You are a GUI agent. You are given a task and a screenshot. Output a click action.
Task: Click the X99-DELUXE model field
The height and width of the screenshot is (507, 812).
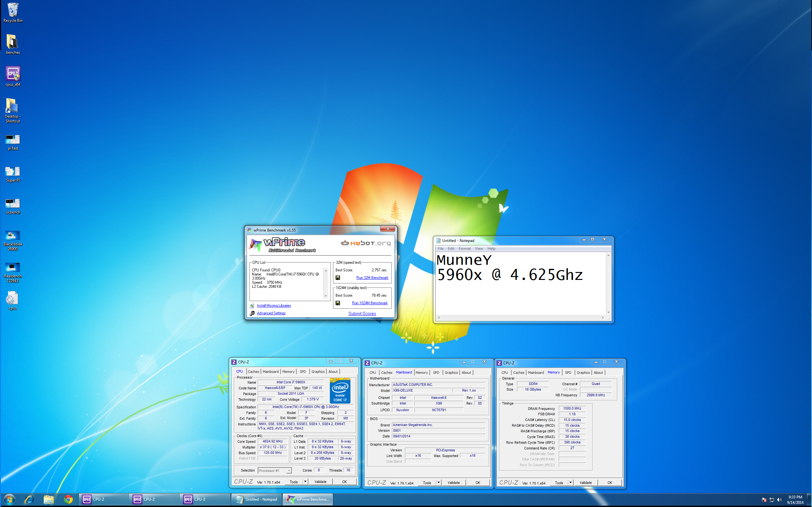(421, 390)
